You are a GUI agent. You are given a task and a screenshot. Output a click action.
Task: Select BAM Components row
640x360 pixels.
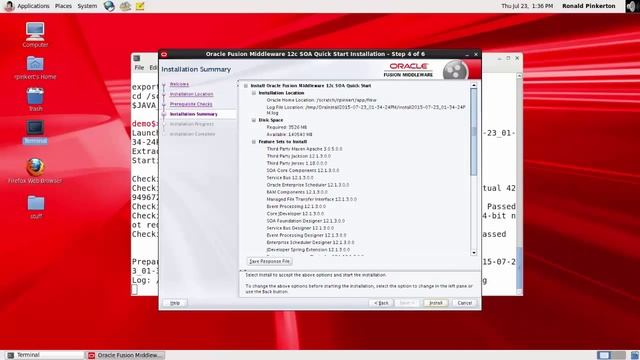point(297,192)
